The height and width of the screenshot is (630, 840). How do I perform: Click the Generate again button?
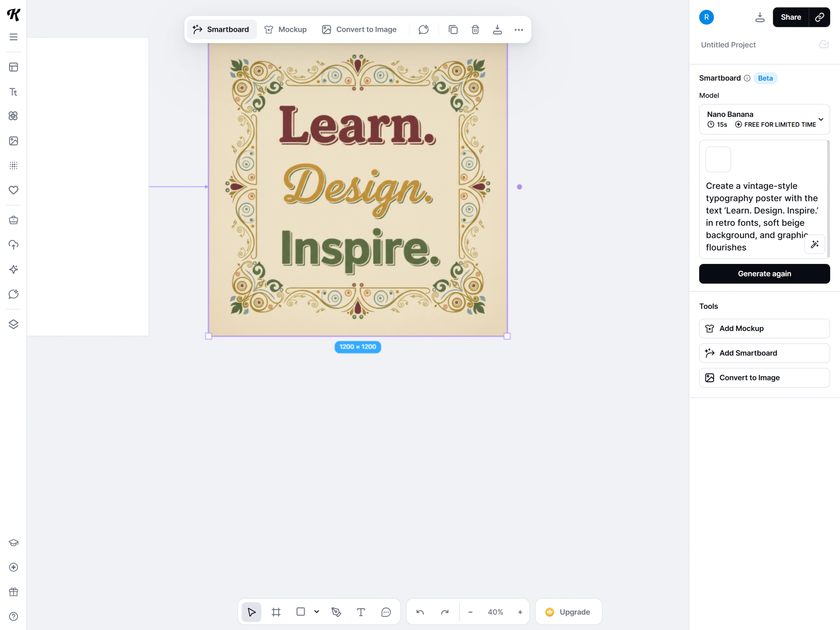764,273
